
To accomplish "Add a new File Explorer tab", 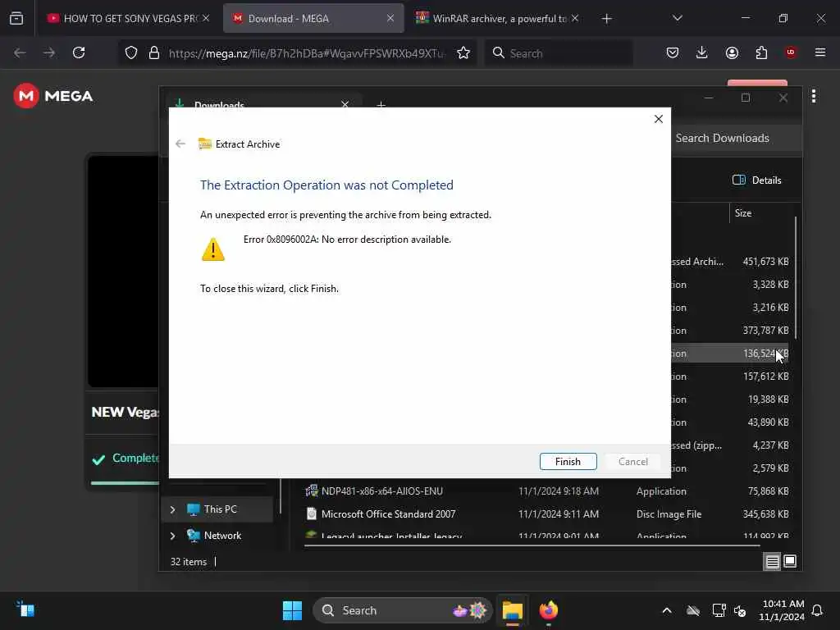I will (381, 104).
